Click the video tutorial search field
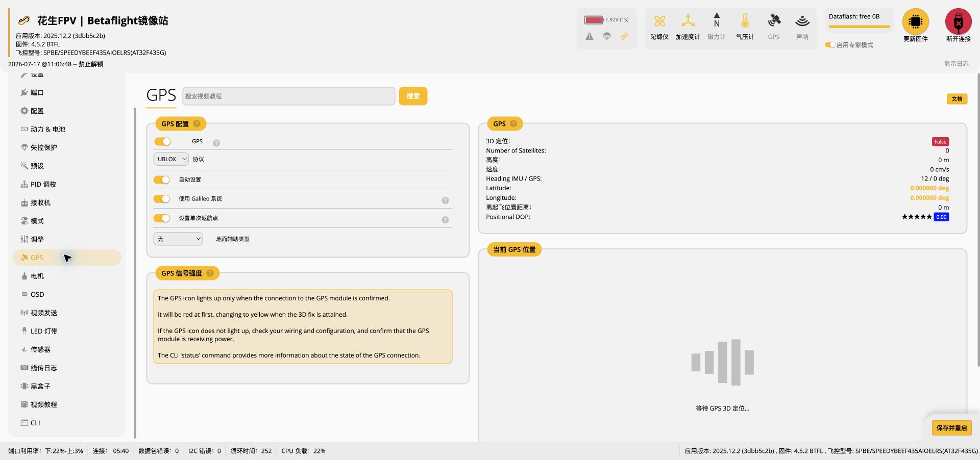980x460 pixels. pyautogui.click(x=289, y=96)
